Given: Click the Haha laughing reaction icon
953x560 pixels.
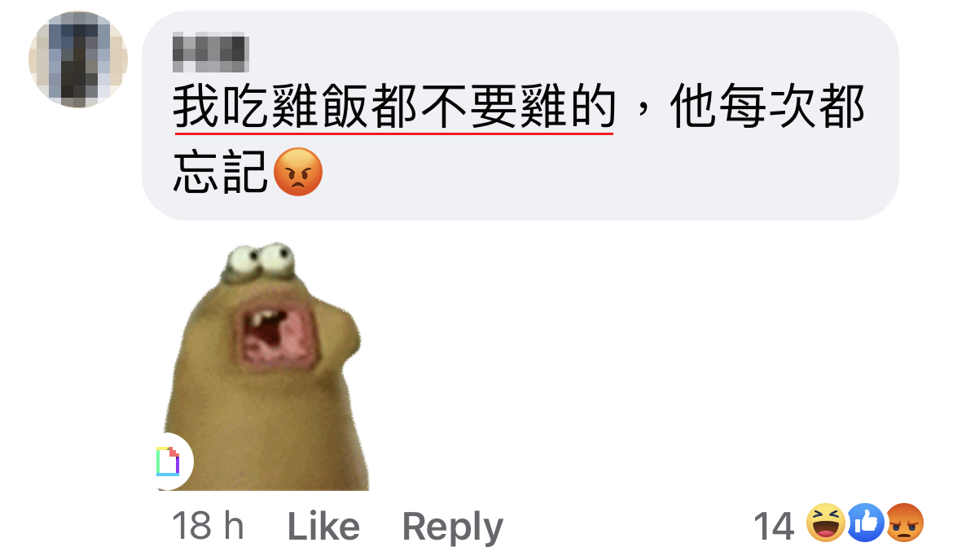Looking at the screenshot, I should 825,523.
